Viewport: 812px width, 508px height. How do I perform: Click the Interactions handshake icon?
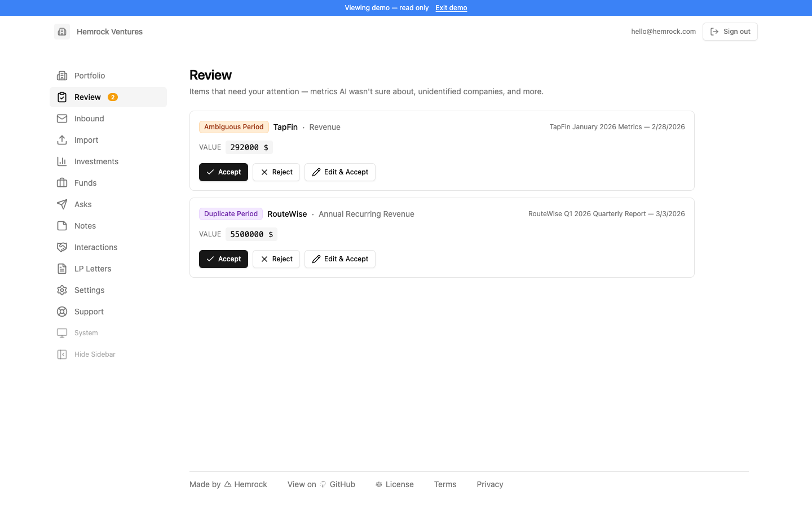pos(62,247)
